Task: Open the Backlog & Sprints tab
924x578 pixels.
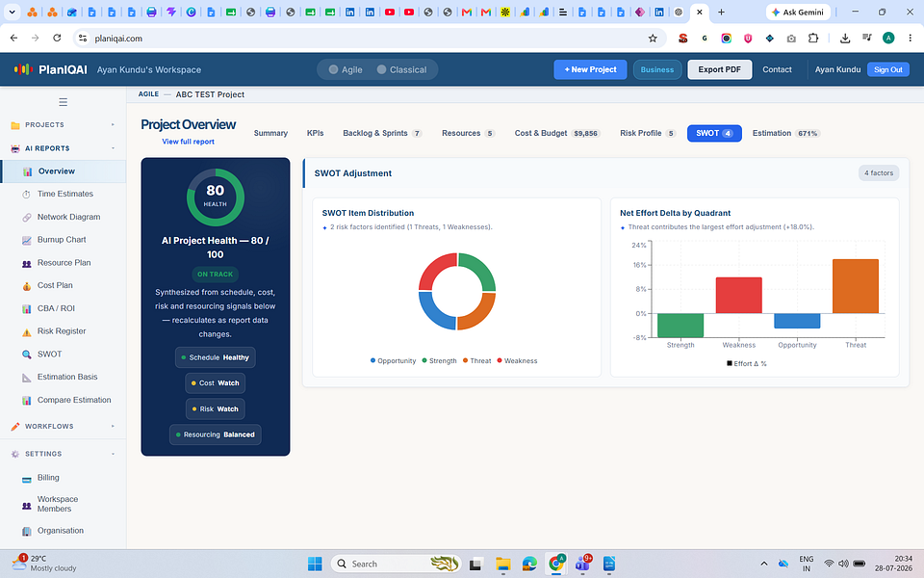Action: point(382,133)
